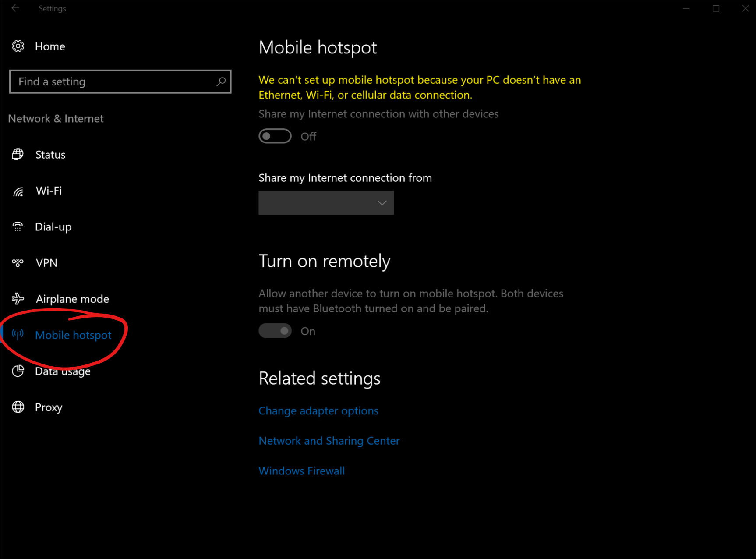The image size is (756, 559).
Task: Click the Airplane mode plane icon
Action: tap(18, 299)
